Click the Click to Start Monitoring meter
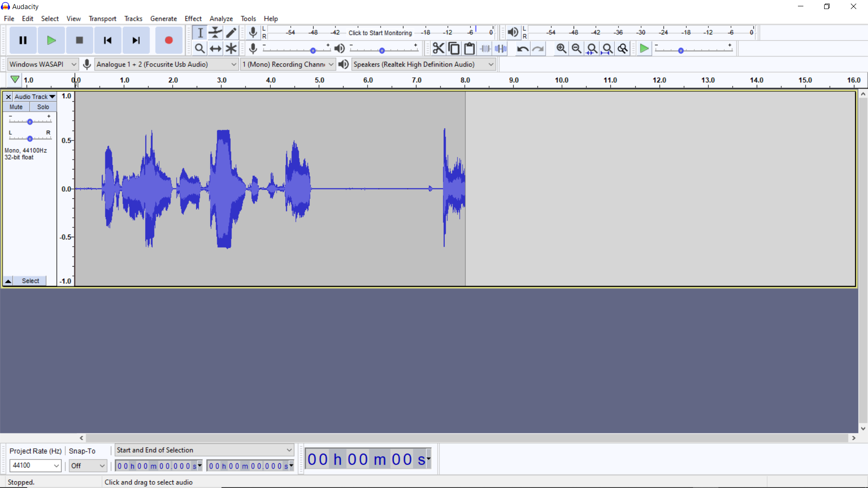868x488 pixels. pyautogui.click(x=380, y=33)
